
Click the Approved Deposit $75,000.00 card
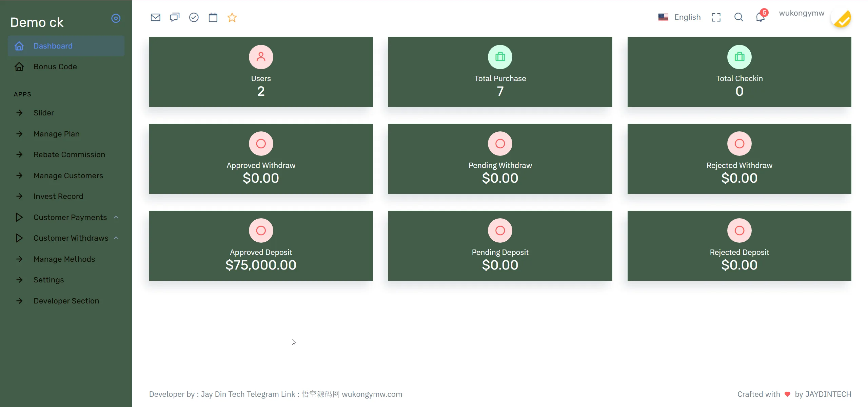261,246
